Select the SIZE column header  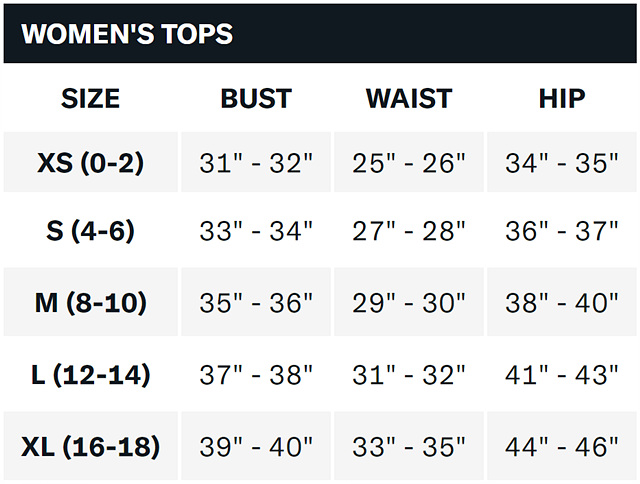[90, 98]
